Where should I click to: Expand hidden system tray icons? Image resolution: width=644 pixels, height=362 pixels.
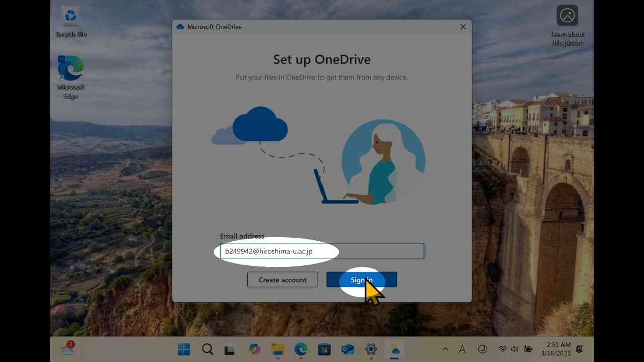coord(445,349)
